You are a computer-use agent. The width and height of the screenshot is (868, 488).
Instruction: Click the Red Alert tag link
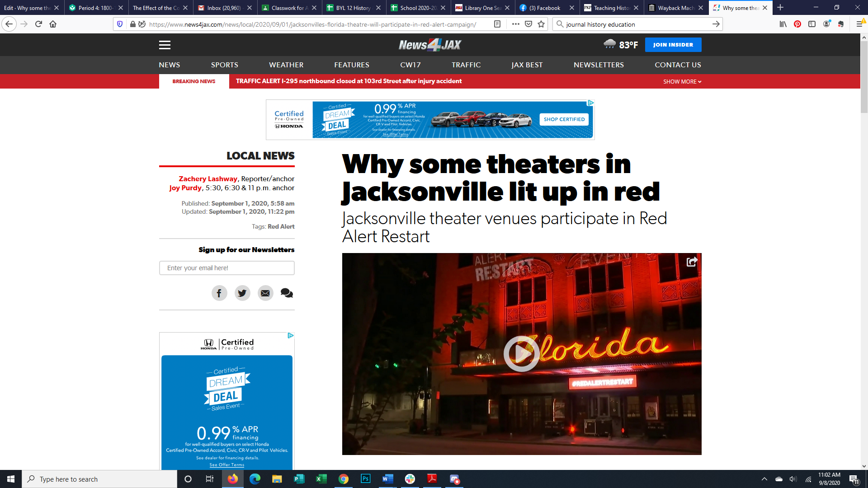(x=281, y=227)
